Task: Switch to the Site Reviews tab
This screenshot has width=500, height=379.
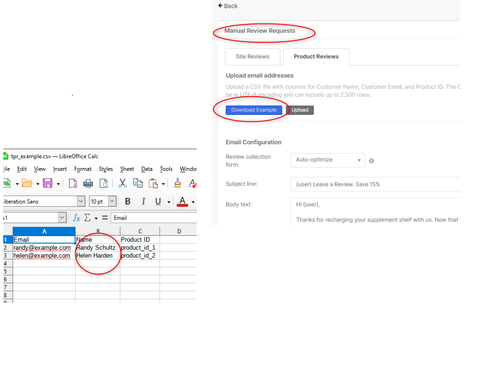Action: [x=252, y=57]
